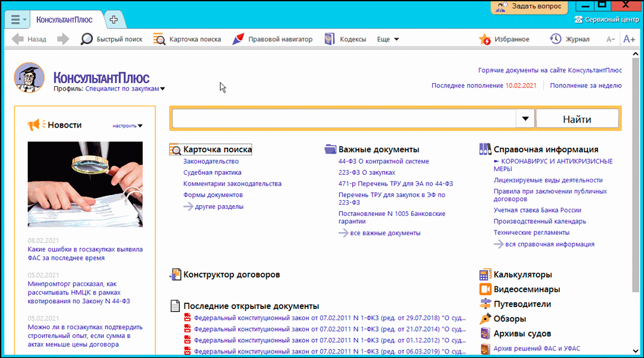Open the magnifying glass news photo
This screenshot has height=358, width=644.
85,184
